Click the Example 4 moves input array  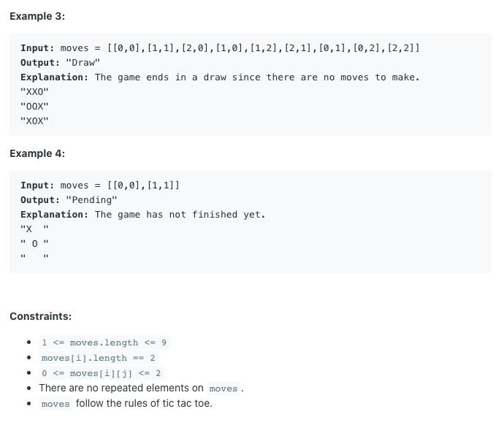143,185
